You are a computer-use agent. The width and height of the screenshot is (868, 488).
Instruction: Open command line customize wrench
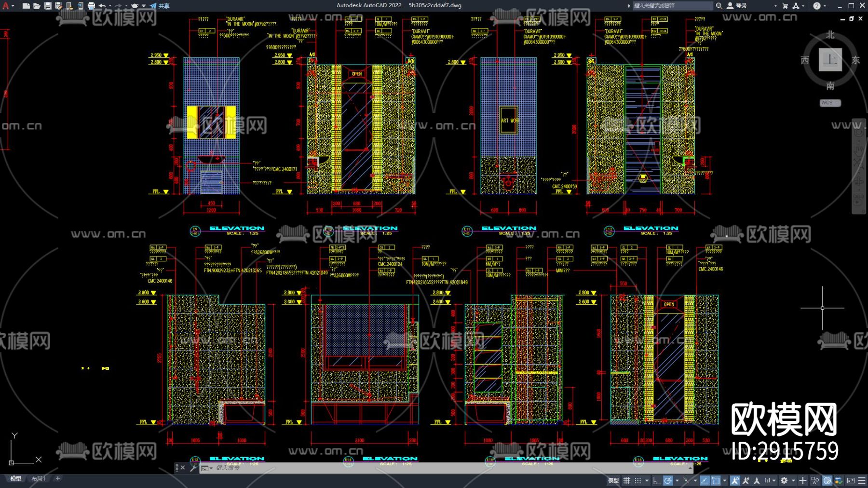coord(193,468)
